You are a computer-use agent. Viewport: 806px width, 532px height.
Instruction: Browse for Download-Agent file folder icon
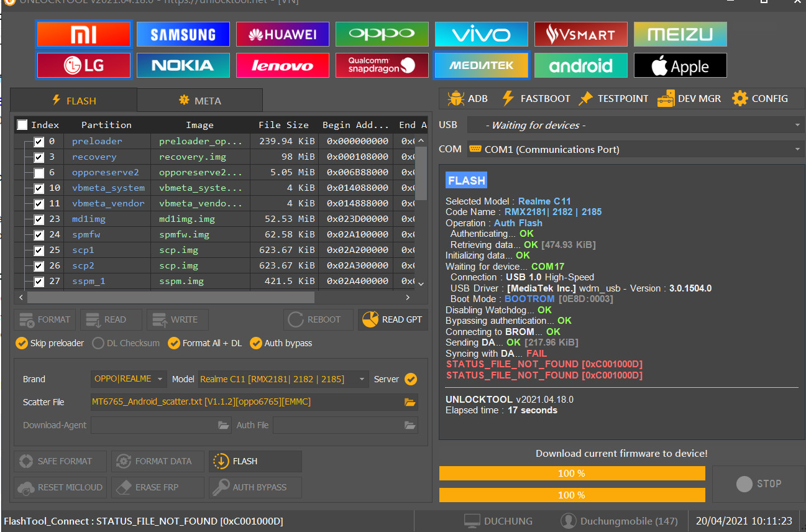point(224,425)
